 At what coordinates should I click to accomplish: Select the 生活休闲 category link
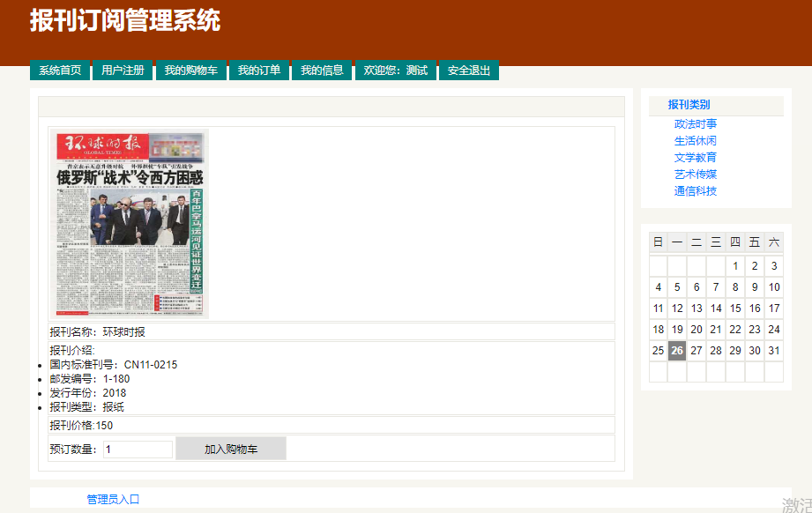[696, 141]
